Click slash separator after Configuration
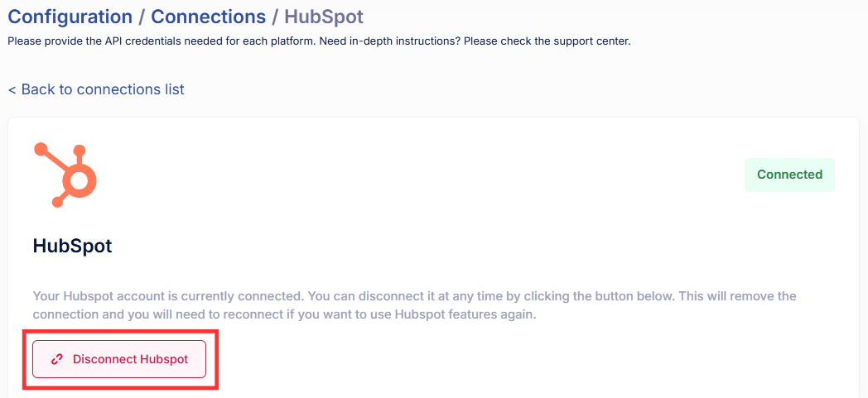The image size is (868, 398). click(x=142, y=17)
